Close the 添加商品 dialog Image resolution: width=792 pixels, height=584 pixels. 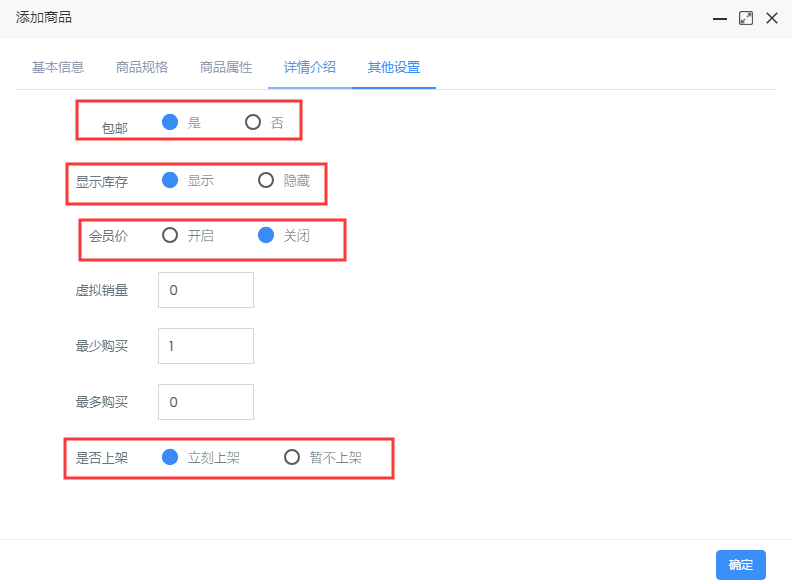772,18
